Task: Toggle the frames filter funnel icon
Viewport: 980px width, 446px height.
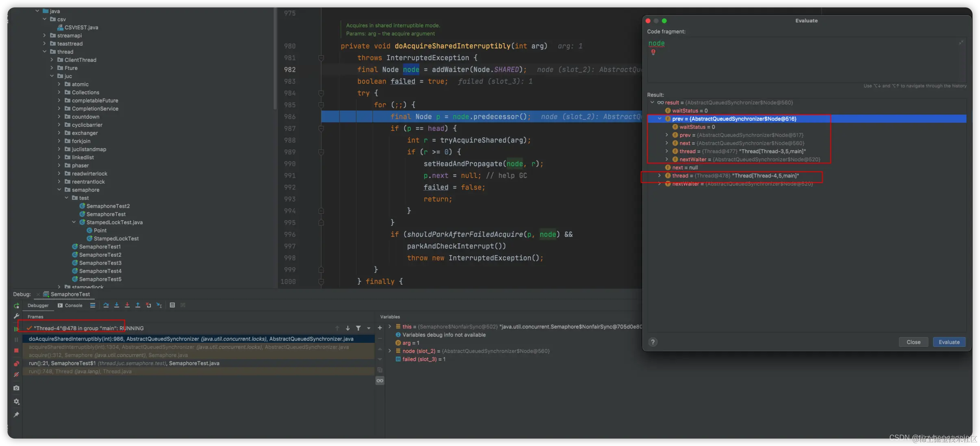Action: [x=358, y=328]
